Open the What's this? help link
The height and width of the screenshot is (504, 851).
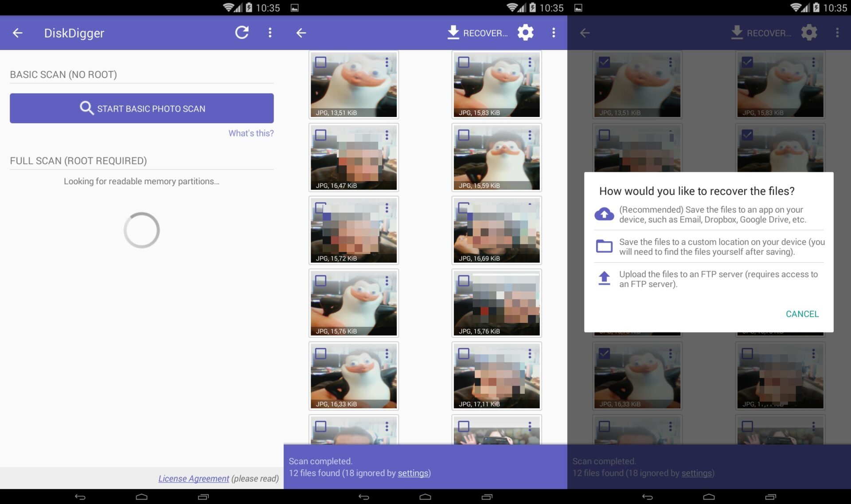tap(251, 133)
